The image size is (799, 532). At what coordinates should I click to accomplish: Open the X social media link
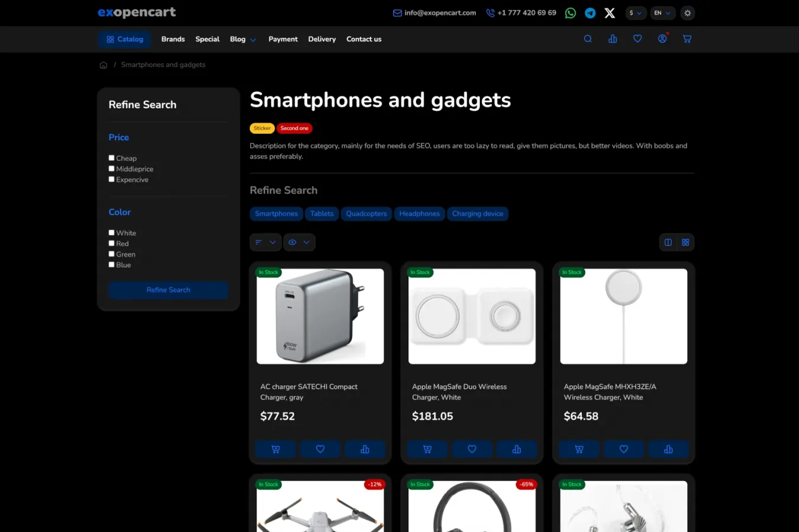coord(610,13)
